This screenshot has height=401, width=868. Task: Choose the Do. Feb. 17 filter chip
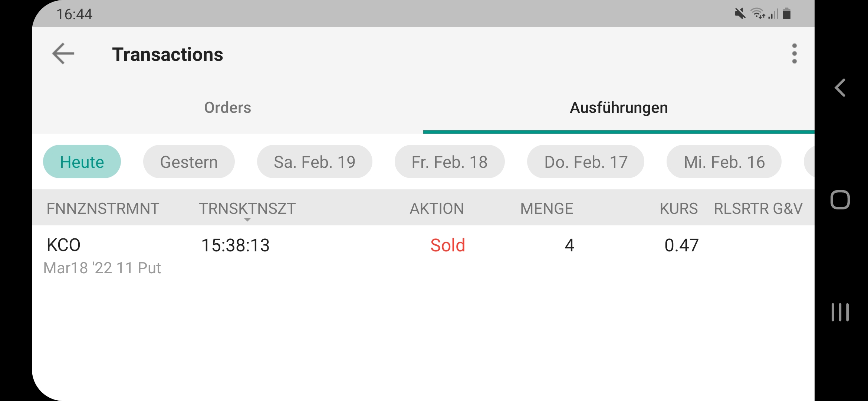point(586,162)
